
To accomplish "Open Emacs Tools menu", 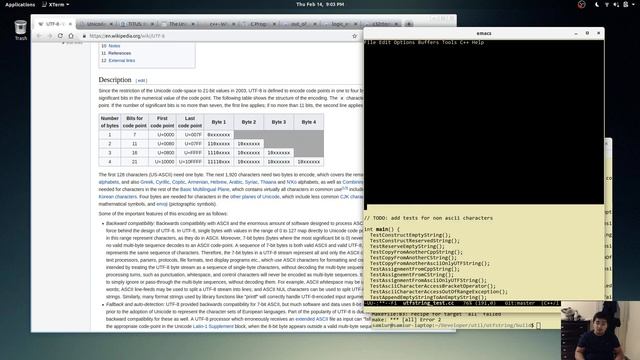I will [449, 42].
